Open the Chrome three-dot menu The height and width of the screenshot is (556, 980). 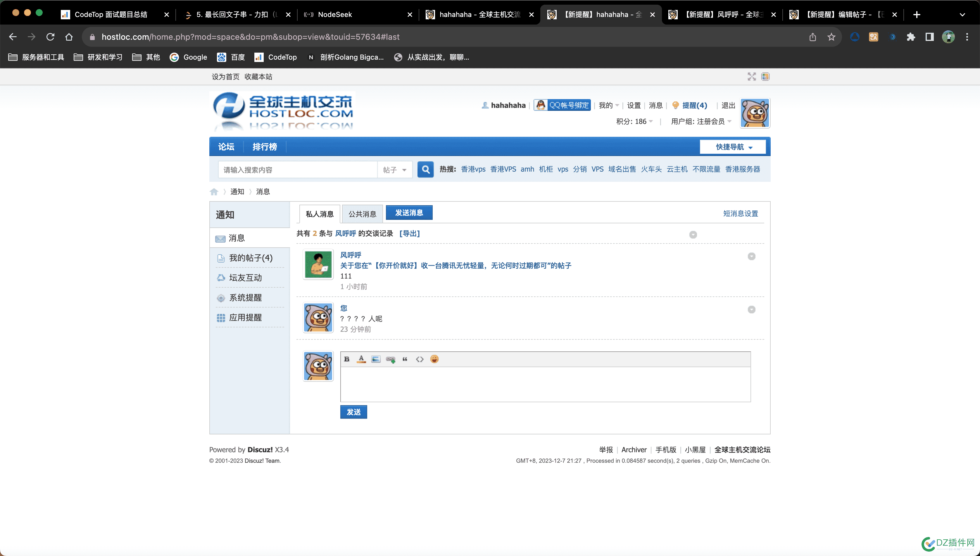967,37
